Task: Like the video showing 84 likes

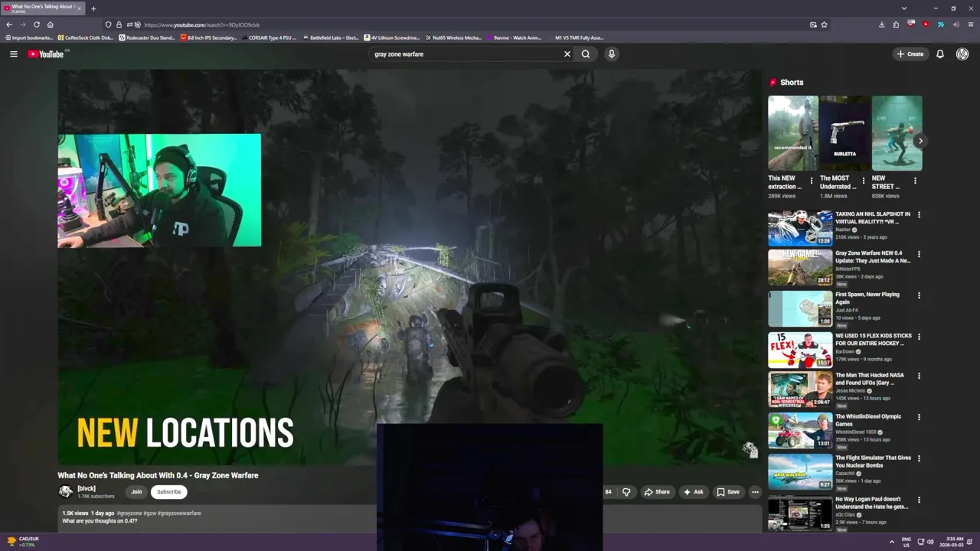Action: click(x=608, y=492)
